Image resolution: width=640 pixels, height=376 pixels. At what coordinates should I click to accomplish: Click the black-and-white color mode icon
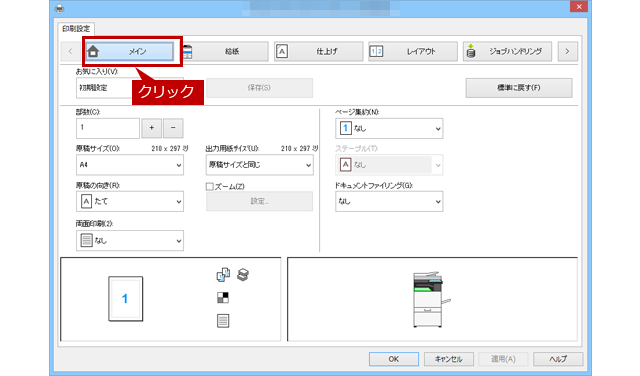[223, 298]
